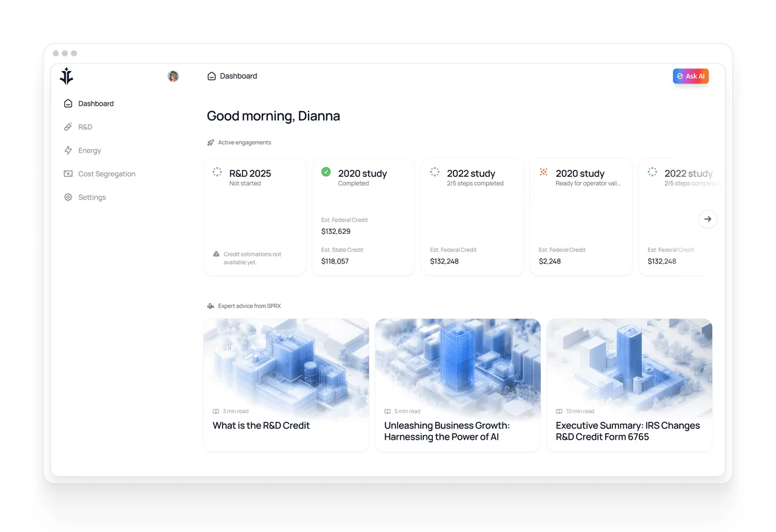
Task: Open the 2020 study ready for operator validation
Action: click(x=581, y=217)
